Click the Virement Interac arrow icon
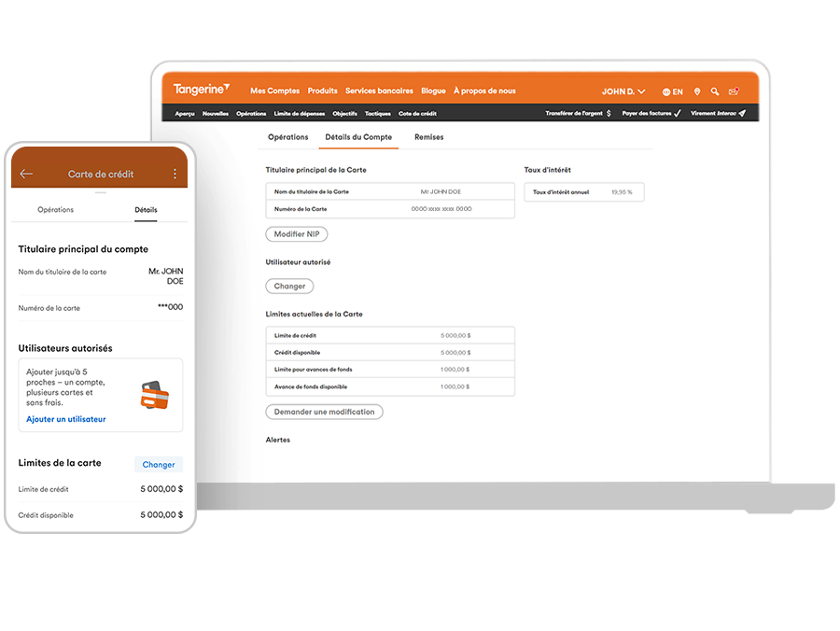The width and height of the screenshot is (840, 631). (x=742, y=113)
